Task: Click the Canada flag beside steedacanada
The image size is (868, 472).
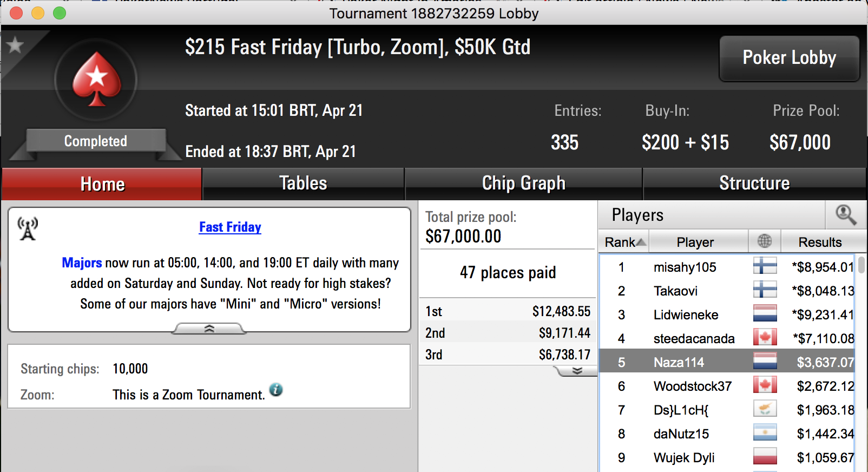Action: 765,338
